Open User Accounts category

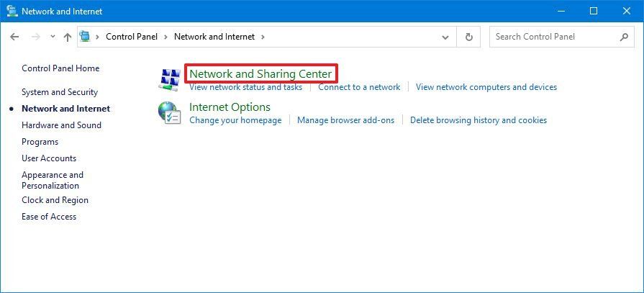coord(49,158)
